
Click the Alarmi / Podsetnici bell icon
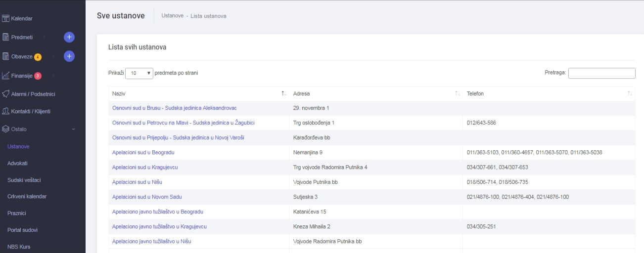coord(5,93)
